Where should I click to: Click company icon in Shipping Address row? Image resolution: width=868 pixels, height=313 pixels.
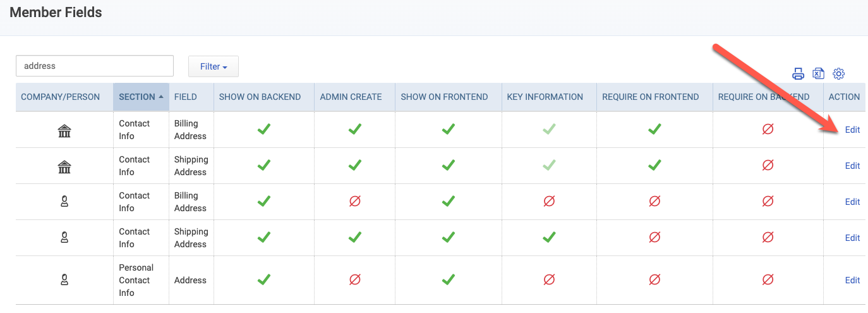click(x=64, y=166)
